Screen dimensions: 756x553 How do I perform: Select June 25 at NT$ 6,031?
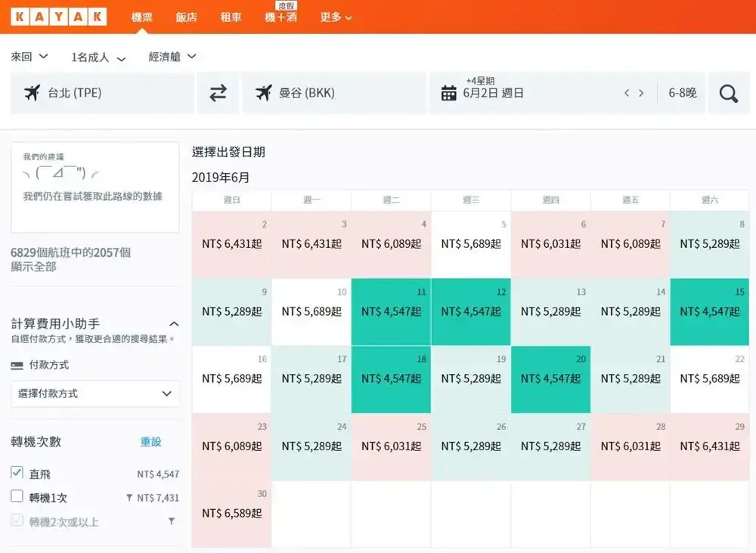[x=391, y=446]
